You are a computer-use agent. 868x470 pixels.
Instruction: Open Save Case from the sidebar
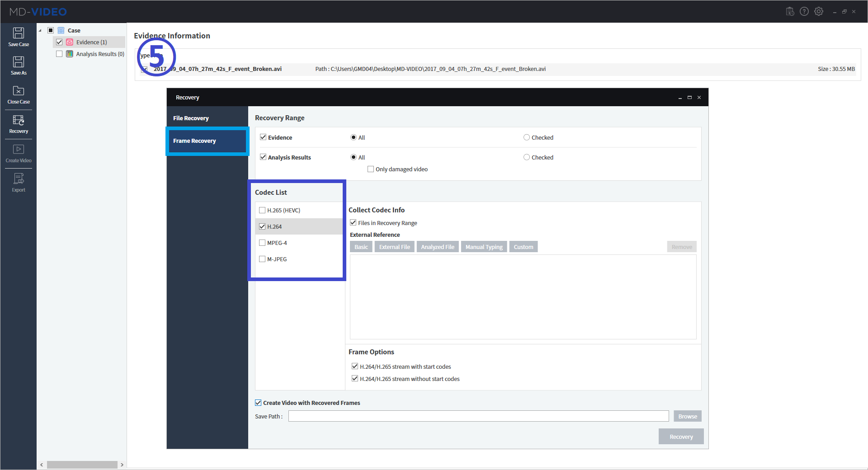pyautogui.click(x=18, y=36)
